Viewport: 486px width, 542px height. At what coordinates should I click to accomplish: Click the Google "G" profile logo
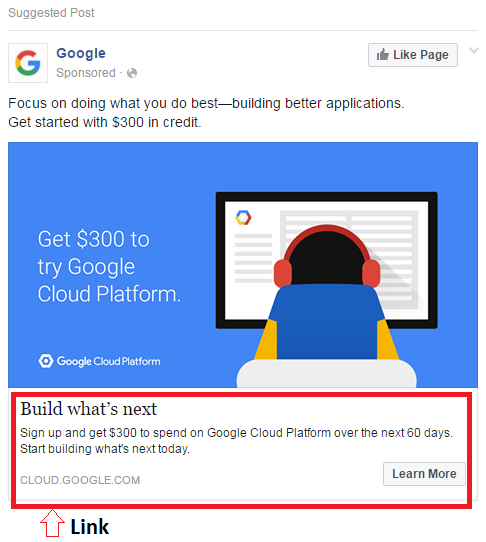pos(28,63)
